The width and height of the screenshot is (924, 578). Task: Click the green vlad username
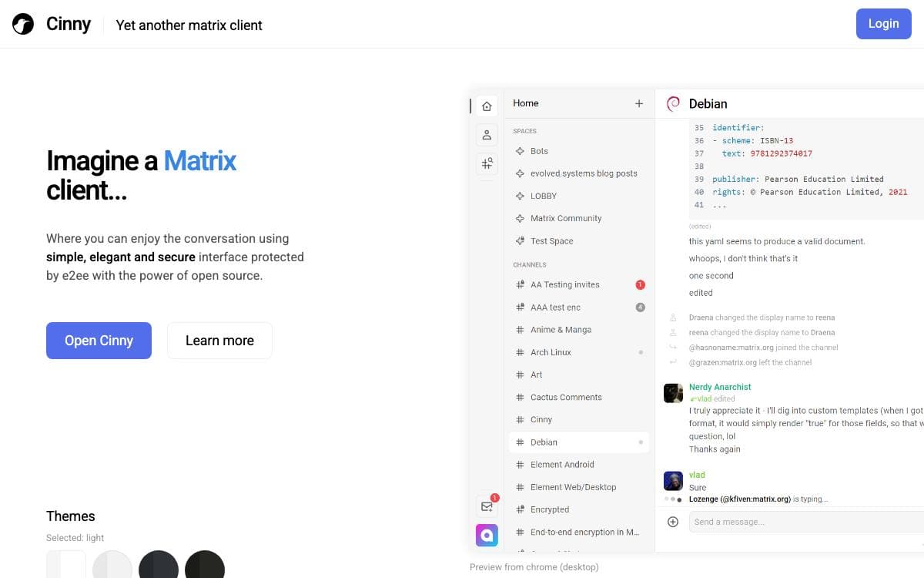[x=697, y=475]
